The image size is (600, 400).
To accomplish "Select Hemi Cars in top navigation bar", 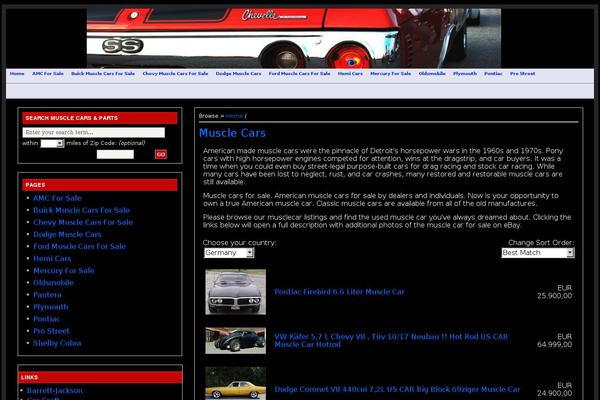I will (350, 73).
